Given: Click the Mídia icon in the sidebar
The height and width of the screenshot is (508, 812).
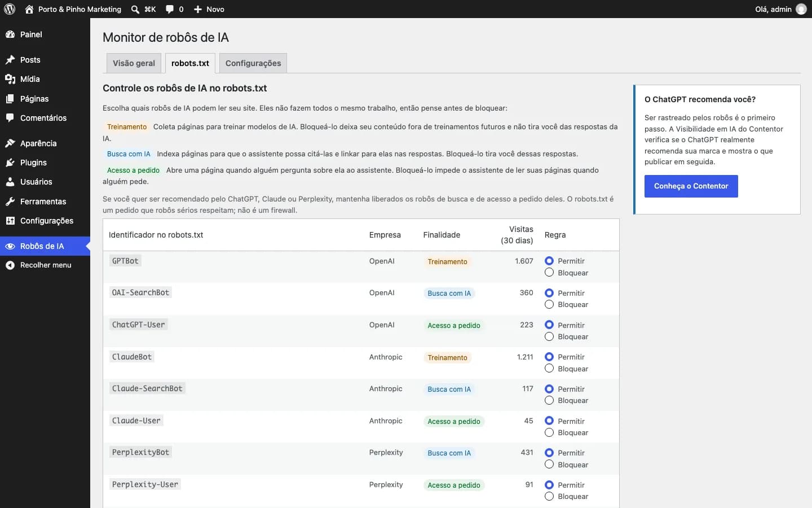Looking at the screenshot, I should tap(10, 79).
